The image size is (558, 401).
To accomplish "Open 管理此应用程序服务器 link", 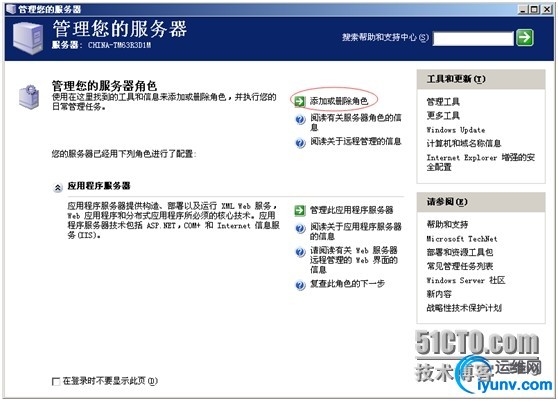I will click(x=351, y=210).
